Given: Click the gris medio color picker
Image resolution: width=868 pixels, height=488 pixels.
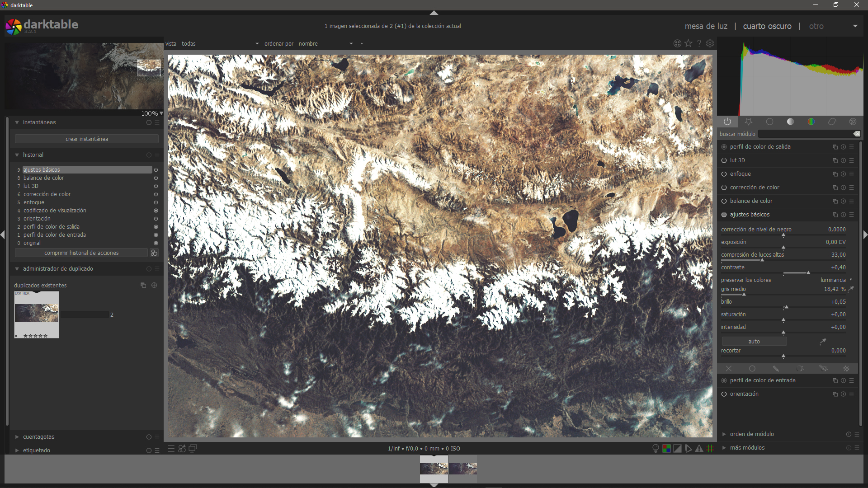Looking at the screenshot, I should click(851, 289).
